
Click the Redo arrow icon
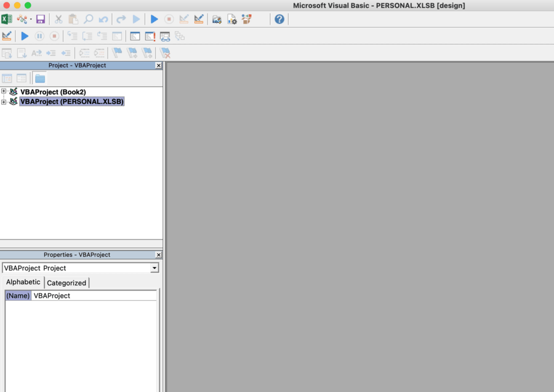[x=121, y=19]
